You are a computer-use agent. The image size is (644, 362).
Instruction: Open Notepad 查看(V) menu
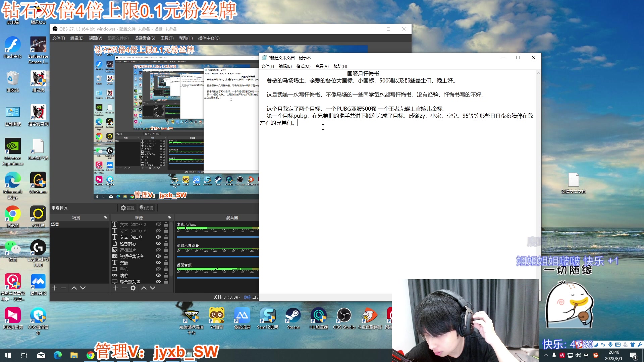click(322, 66)
